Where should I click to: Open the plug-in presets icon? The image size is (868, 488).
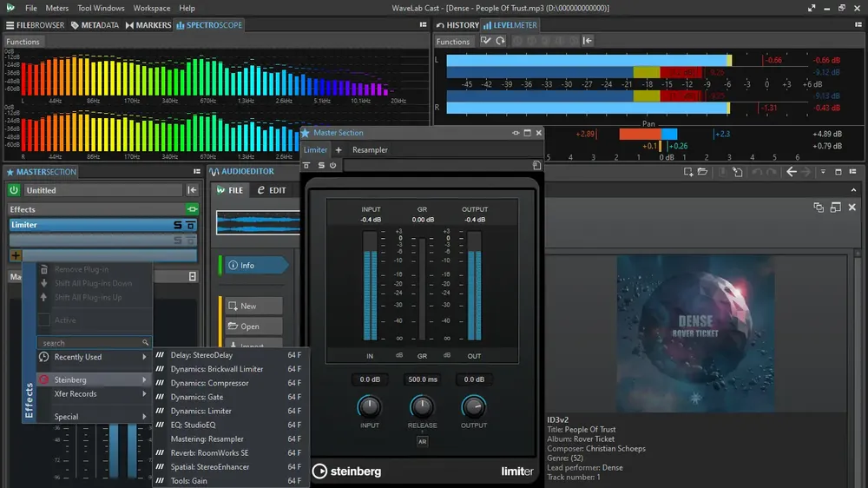click(536, 165)
